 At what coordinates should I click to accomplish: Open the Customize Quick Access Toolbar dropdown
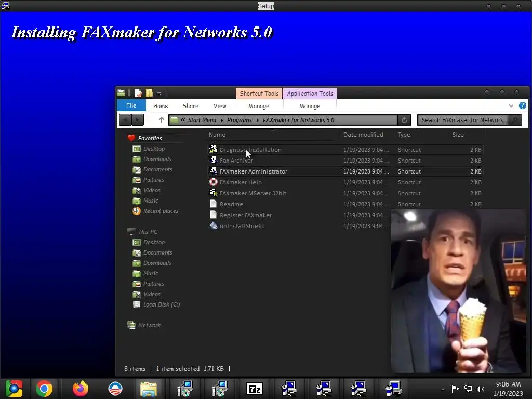(x=159, y=93)
